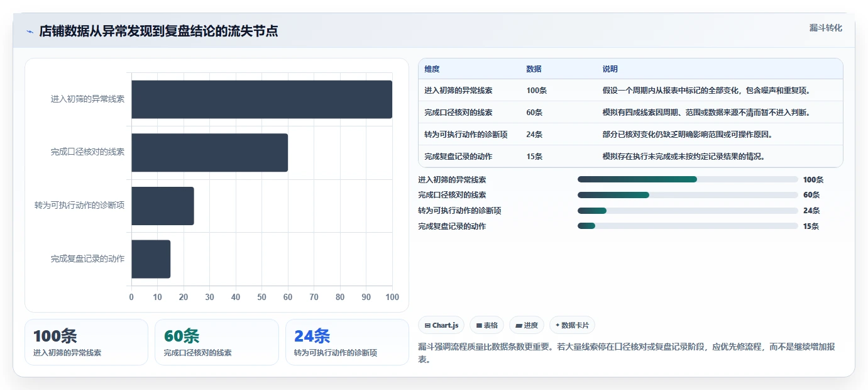Image resolution: width=868 pixels, height=390 pixels.
Task: Click x-axis tick label 0
Action: [x=131, y=297]
